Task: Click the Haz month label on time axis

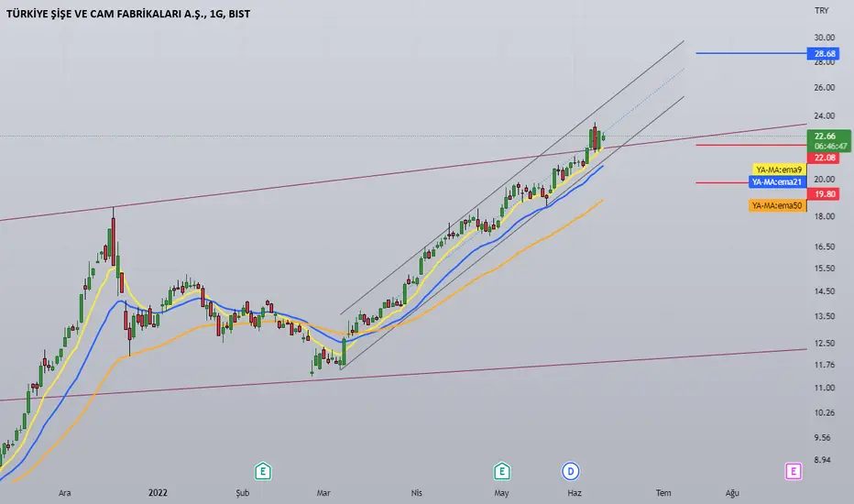Action: coord(574,493)
